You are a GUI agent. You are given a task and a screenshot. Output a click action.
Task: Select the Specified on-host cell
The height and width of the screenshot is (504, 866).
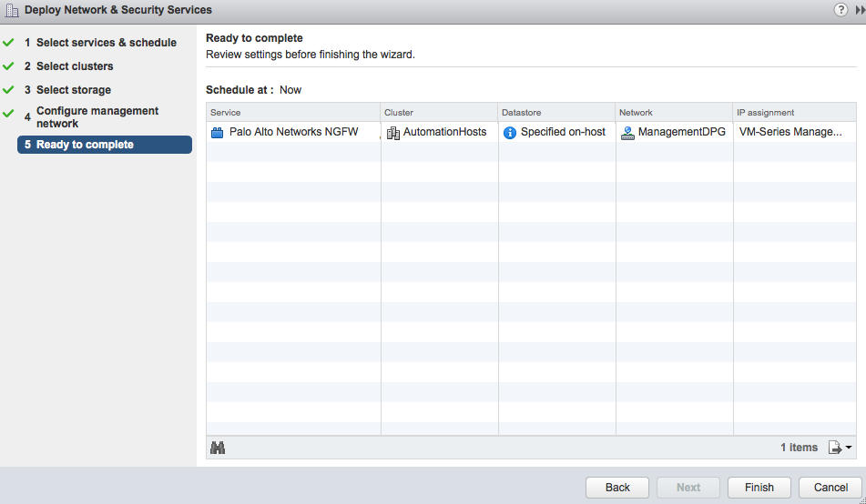point(556,132)
